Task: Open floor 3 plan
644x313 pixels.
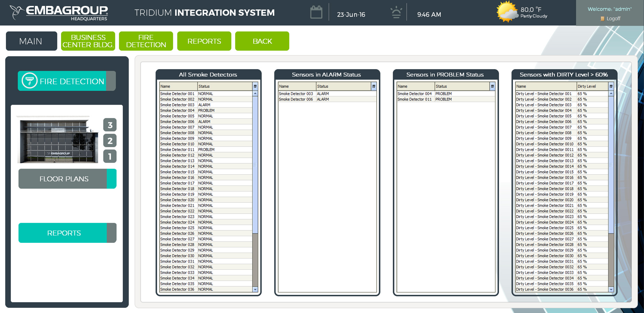Action: (x=110, y=125)
